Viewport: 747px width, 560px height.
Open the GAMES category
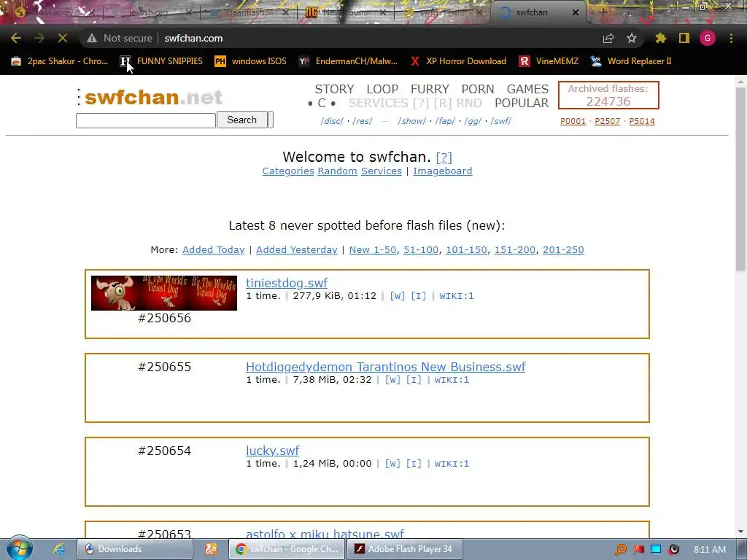pyautogui.click(x=527, y=89)
